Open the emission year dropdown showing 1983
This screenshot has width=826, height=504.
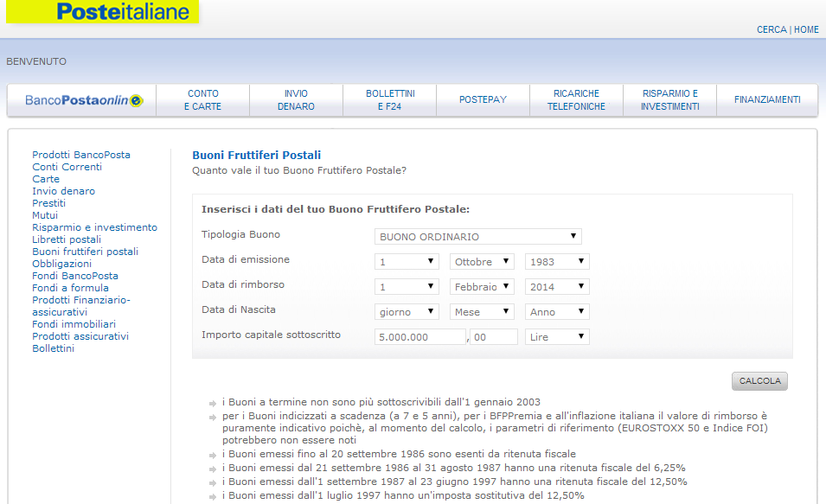[x=557, y=261]
